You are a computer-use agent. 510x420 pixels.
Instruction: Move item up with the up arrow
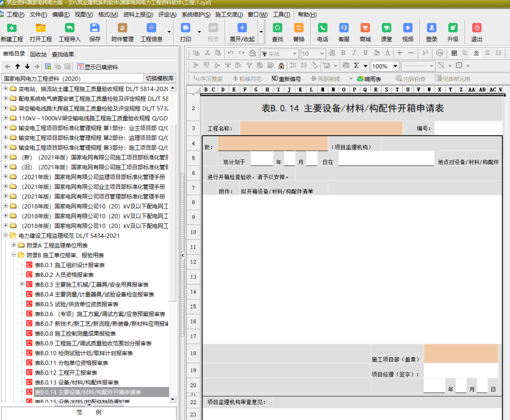tap(17, 66)
